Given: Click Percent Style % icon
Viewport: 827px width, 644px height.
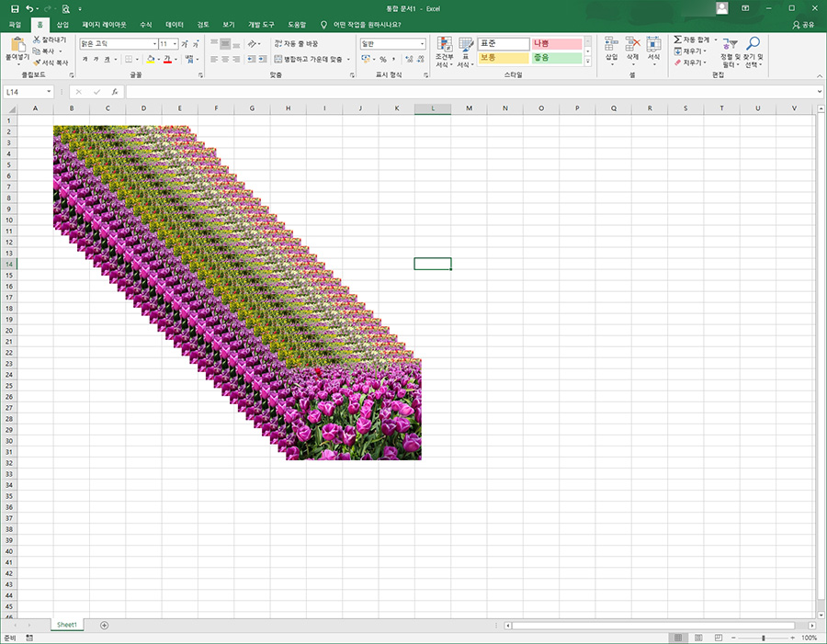Looking at the screenshot, I should point(383,59).
